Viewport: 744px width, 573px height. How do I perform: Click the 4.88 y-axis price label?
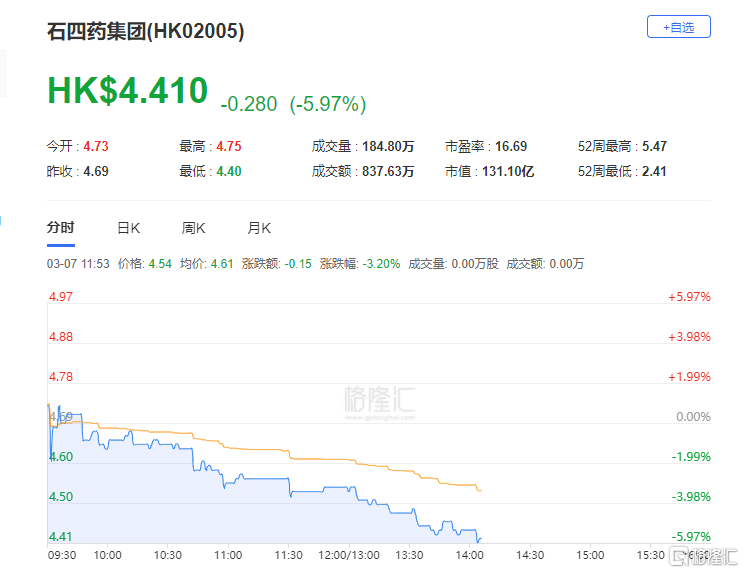tap(61, 337)
